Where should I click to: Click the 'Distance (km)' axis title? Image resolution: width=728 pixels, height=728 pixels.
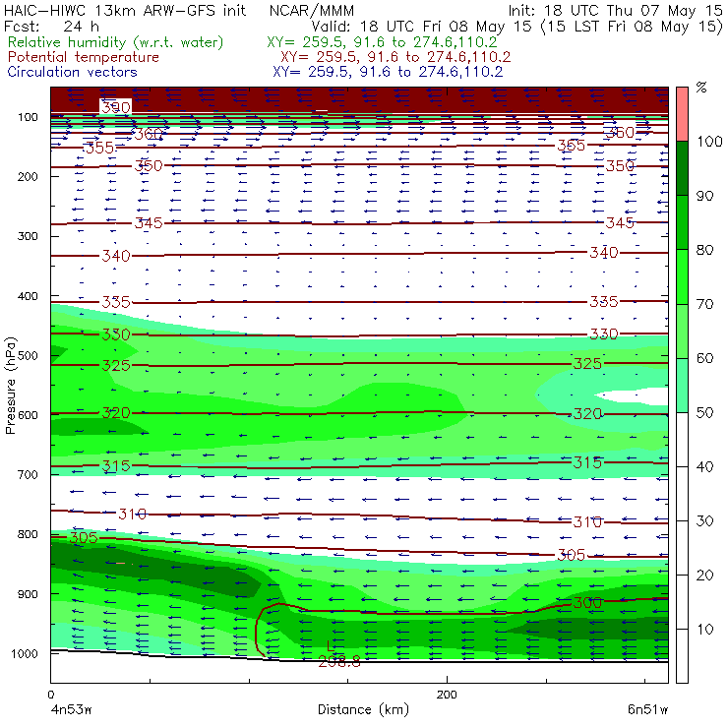point(363,710)
